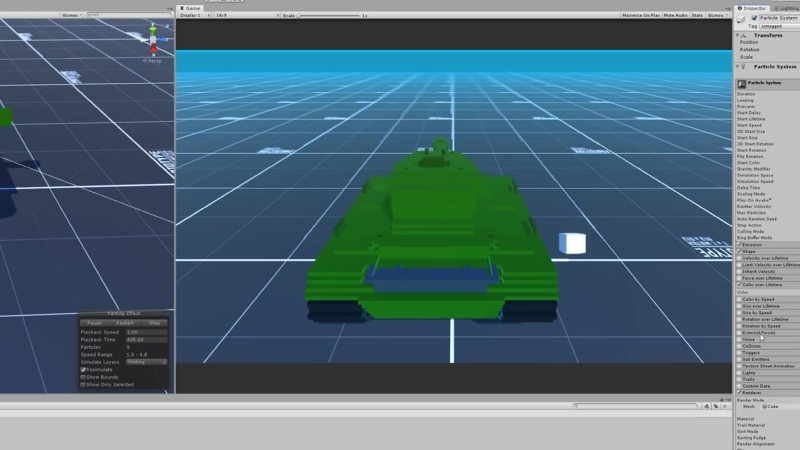The image size is (800, 450).
Task: Click the favorites star icon beside search
Action: point(725,406)
